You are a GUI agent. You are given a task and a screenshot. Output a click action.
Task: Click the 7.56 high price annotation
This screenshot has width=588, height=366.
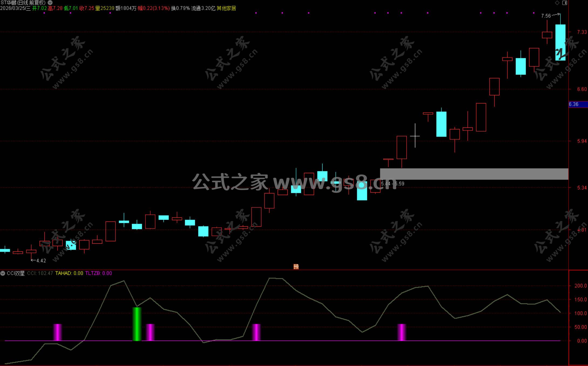point(546,16)
